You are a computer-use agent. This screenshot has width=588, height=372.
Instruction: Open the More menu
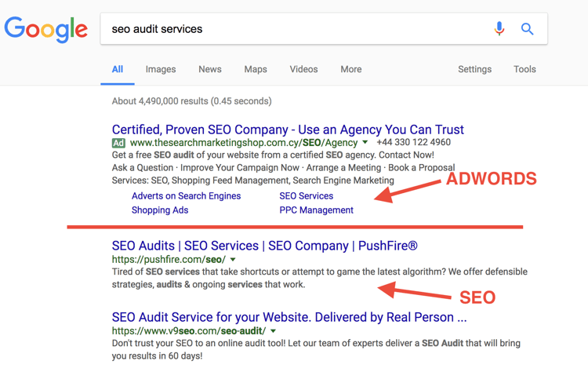[x=351, y=69]
